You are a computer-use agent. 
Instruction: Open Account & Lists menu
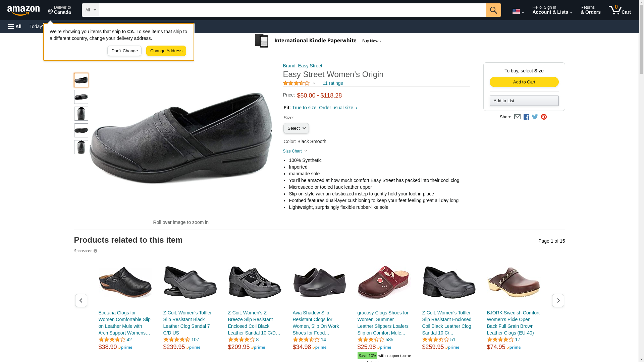(552, 10)
